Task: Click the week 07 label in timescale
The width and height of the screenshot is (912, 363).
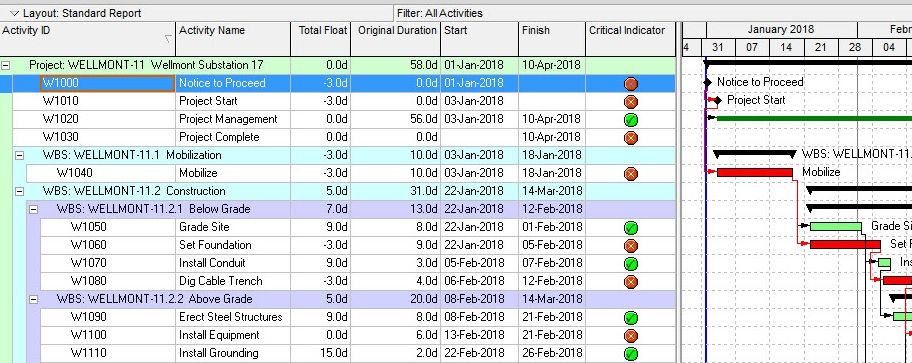Action: click(752, 47)
